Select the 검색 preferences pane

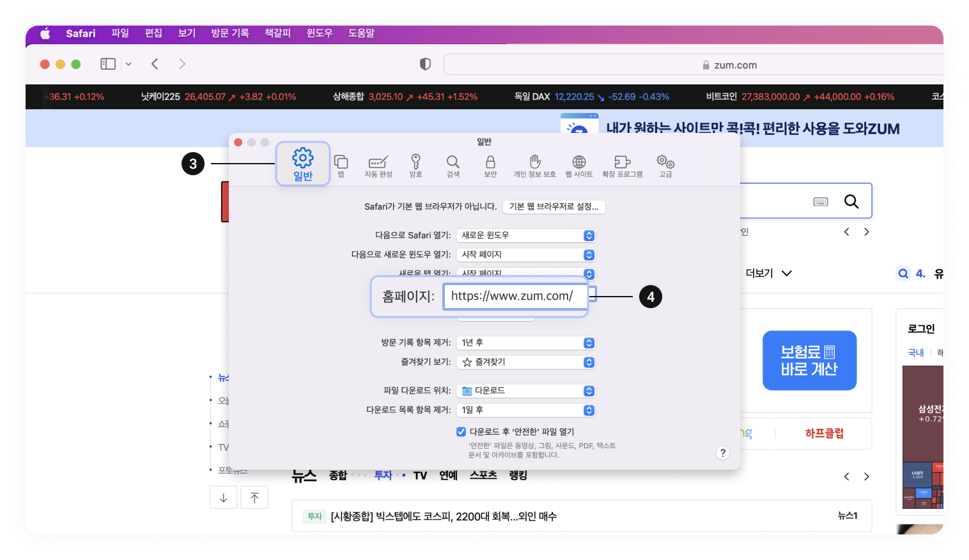453,164
